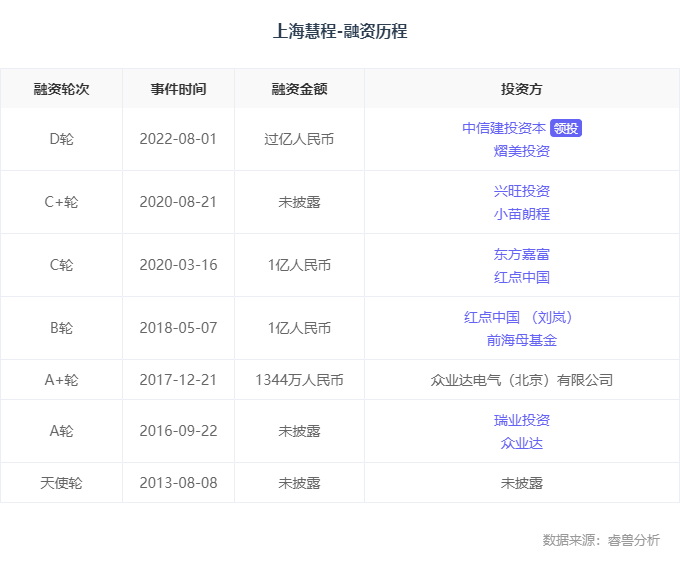Select the D轮 round cell
The image size is (680, 576).
(x=61, y=139)
